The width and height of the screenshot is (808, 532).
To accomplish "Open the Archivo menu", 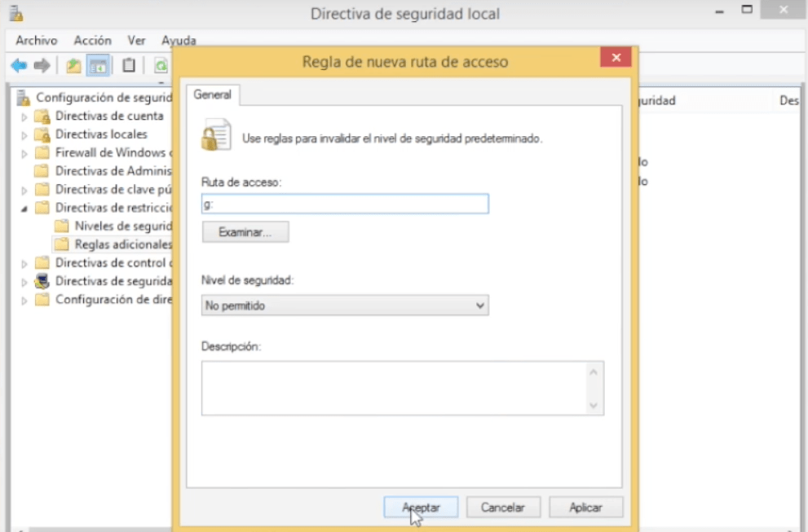I will [x=37, y=40].
